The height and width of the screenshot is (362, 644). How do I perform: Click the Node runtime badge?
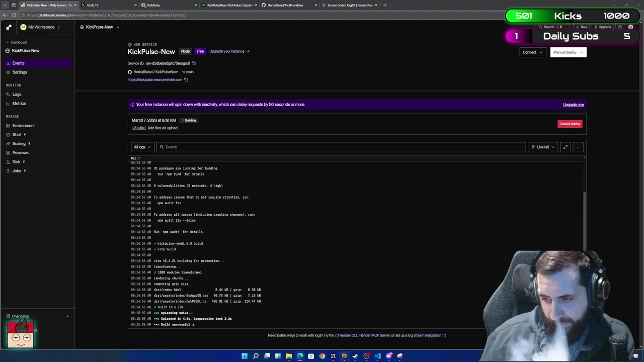[186, 51]
